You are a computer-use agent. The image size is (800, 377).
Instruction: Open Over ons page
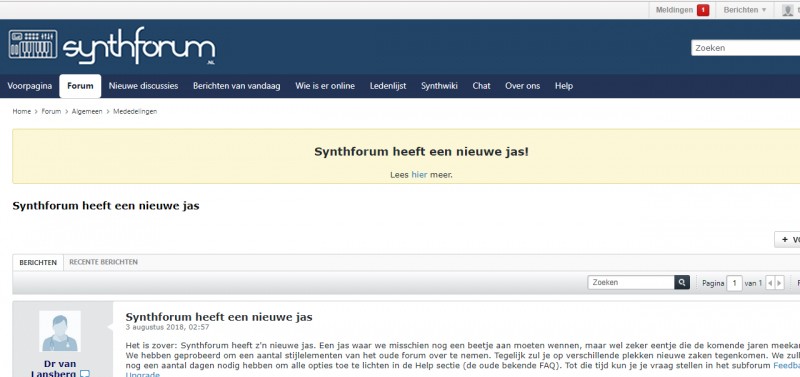click(x=522, y=86)
